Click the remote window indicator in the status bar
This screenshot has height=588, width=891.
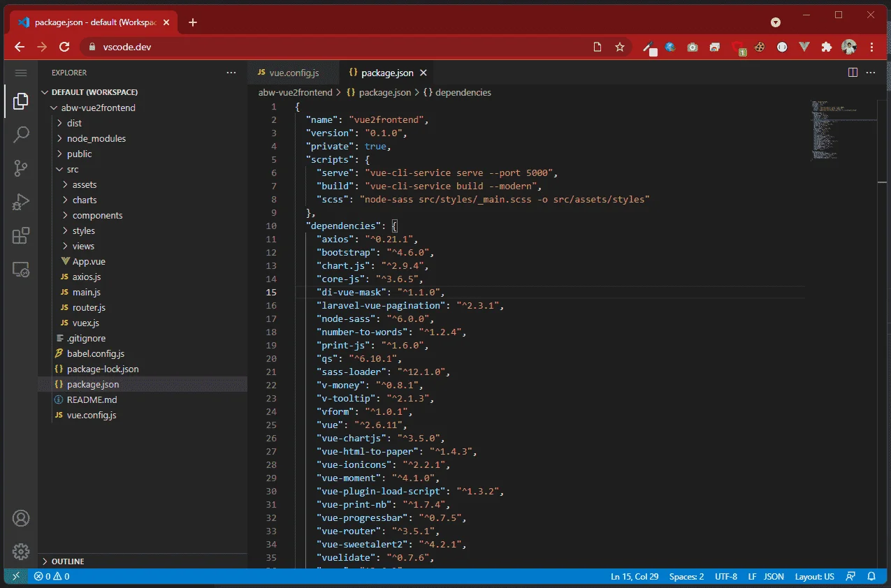coord(15,577)
